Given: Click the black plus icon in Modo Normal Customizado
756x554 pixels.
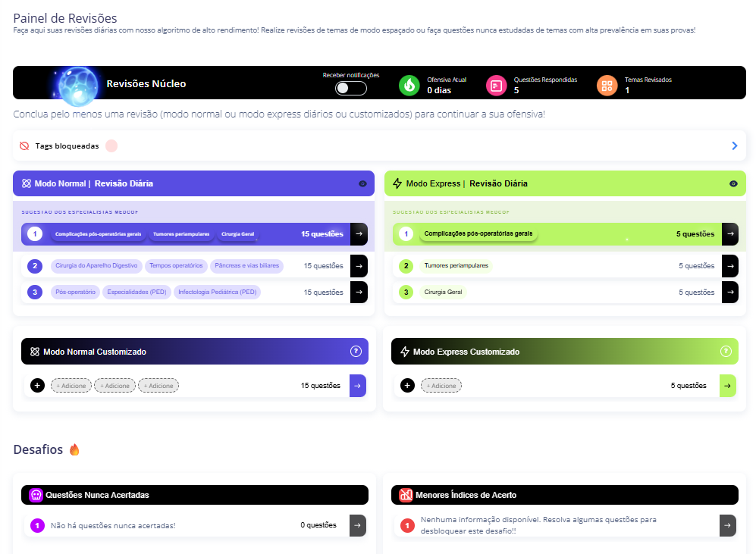Looking at the screenshot, I should (x=37, y=386).
